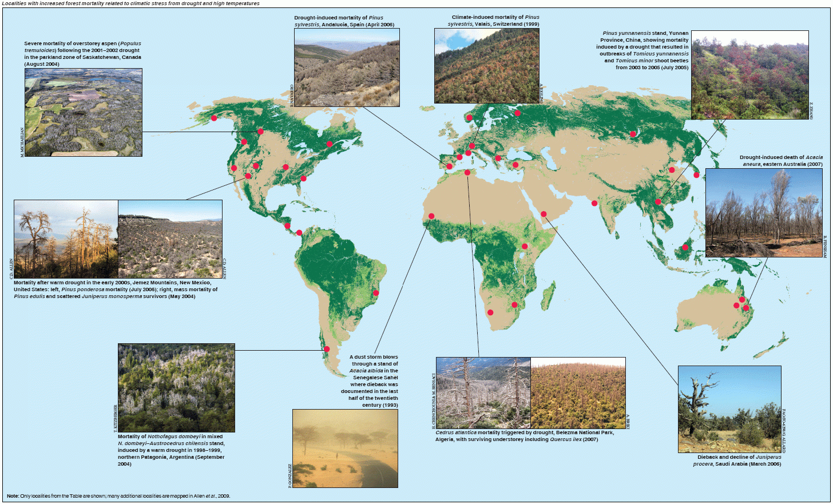Select the 'Drought-induced mortality of Pinus sylvestris' caption
833x504 pixels.
pos(344,21)
